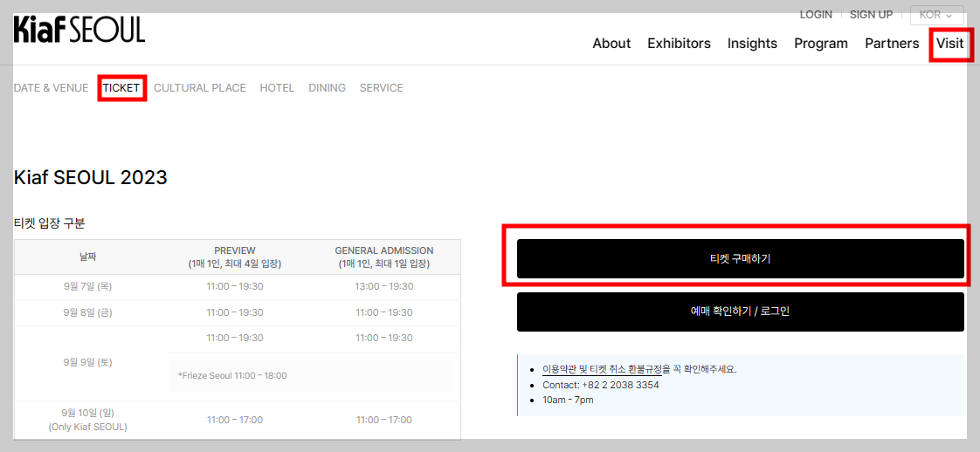Click the 9월 8일 (금) row label

pos(88,312)
